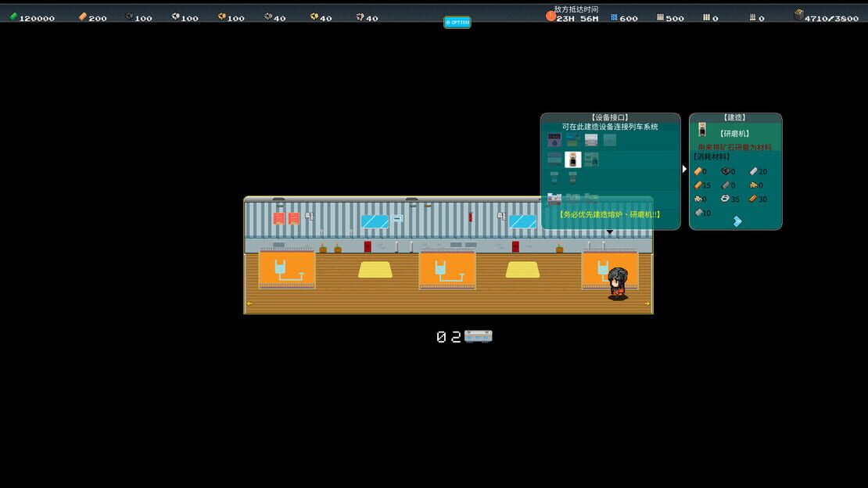The height and width of the screenshot is (488, 868).
Task: Click the middle orange equipment slot in train car
Action: pos(447,270)
